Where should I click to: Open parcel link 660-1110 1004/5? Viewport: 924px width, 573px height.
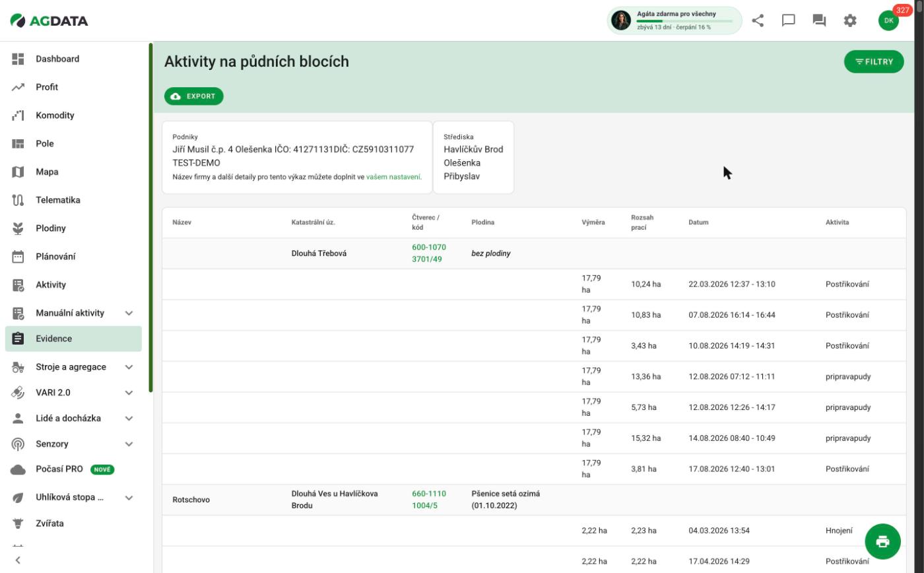(x=429, y=500)
